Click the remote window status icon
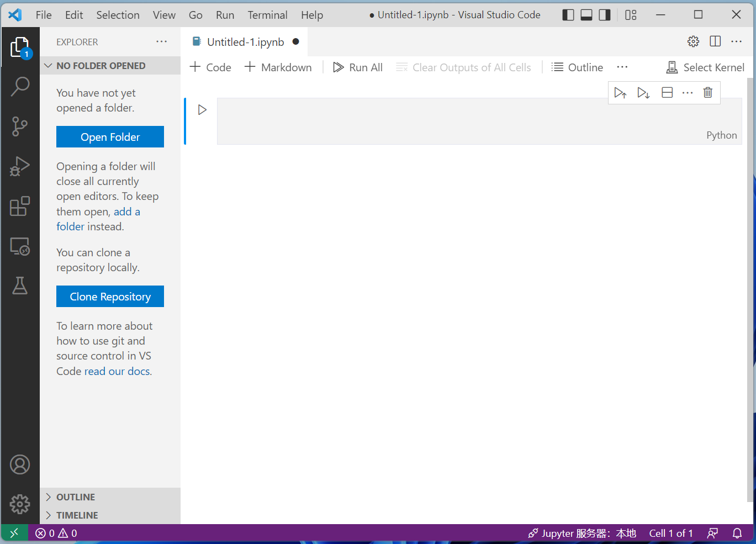 [14, 533]
